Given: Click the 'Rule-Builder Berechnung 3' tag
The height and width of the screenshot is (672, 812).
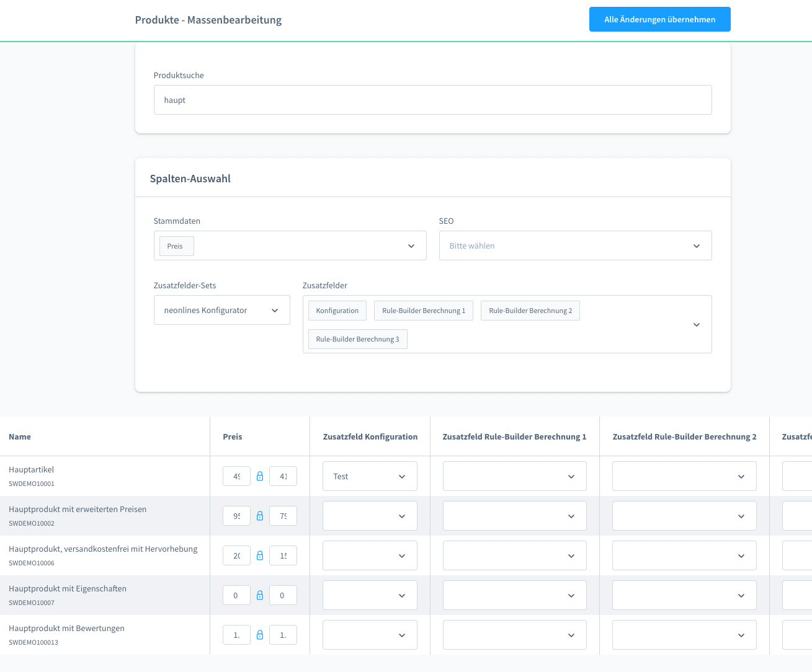Looking at the screenshot, I should click(x=357, y=339).
